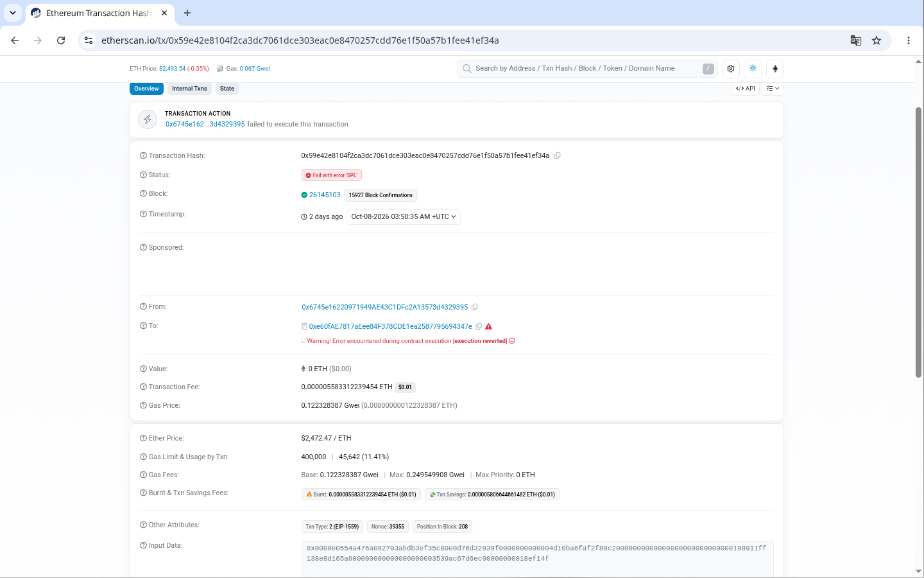Open the From address 0x6745e162 link

385,307
